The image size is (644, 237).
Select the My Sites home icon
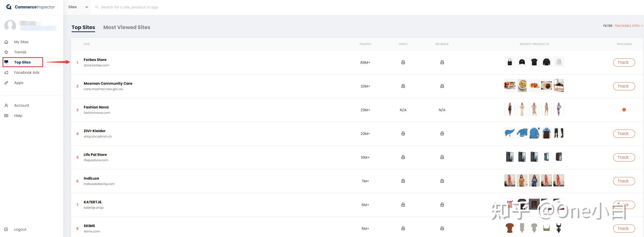coord(6,42)
